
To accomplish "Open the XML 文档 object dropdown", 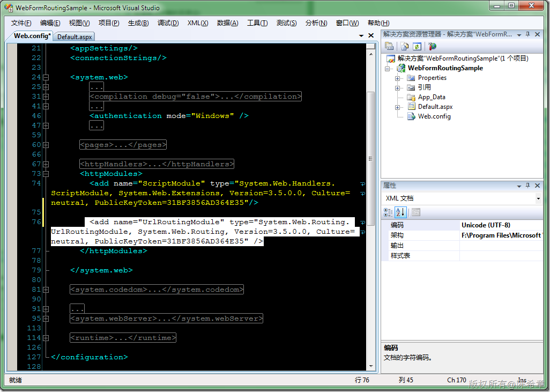I will click(x=538, y=198).
